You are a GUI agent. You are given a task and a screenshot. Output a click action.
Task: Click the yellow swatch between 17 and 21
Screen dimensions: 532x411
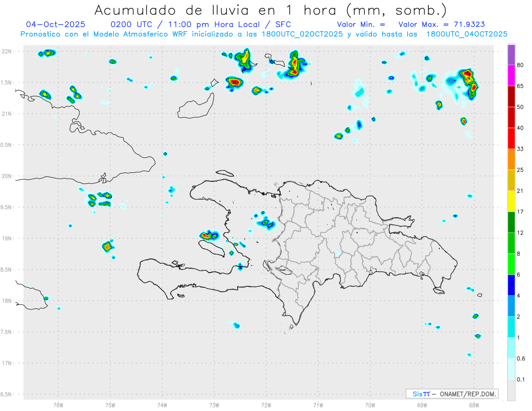tap(511, 201)
